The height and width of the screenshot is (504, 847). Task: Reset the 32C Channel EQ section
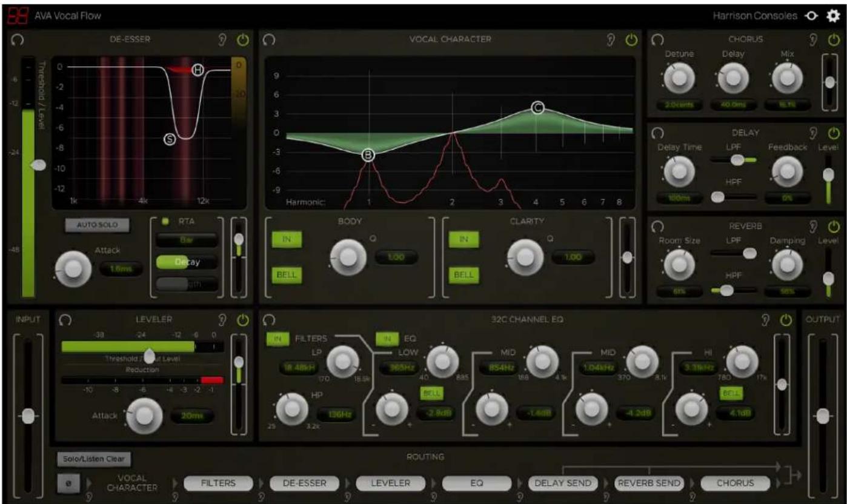point(269,320)
